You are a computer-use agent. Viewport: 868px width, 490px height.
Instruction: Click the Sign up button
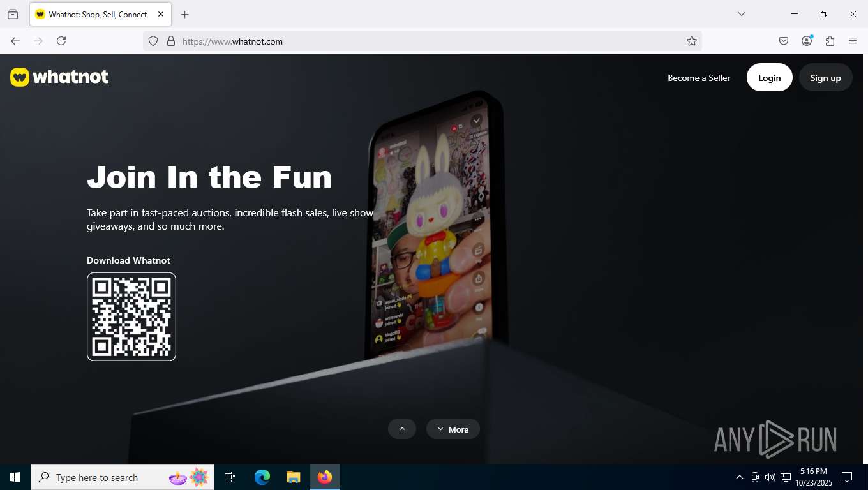click(x=825, y=77)
